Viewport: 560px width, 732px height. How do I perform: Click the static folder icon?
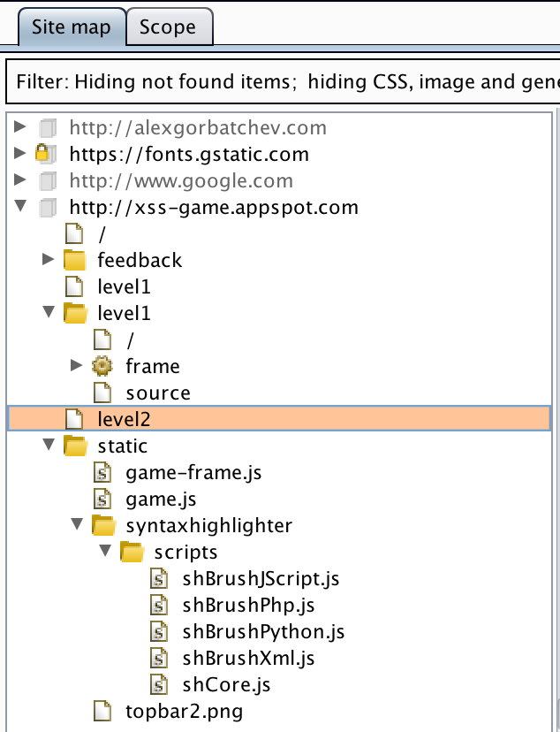(x=75, y=446)
